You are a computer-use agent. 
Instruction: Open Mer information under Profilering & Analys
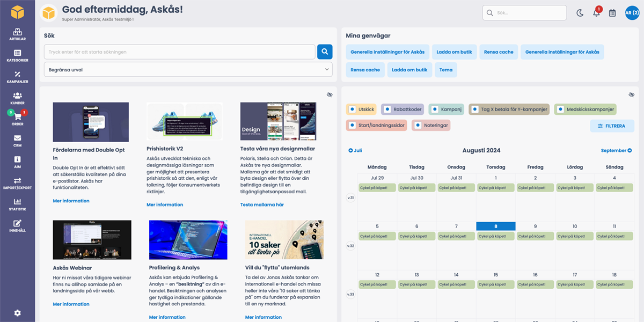pos(167,317)
